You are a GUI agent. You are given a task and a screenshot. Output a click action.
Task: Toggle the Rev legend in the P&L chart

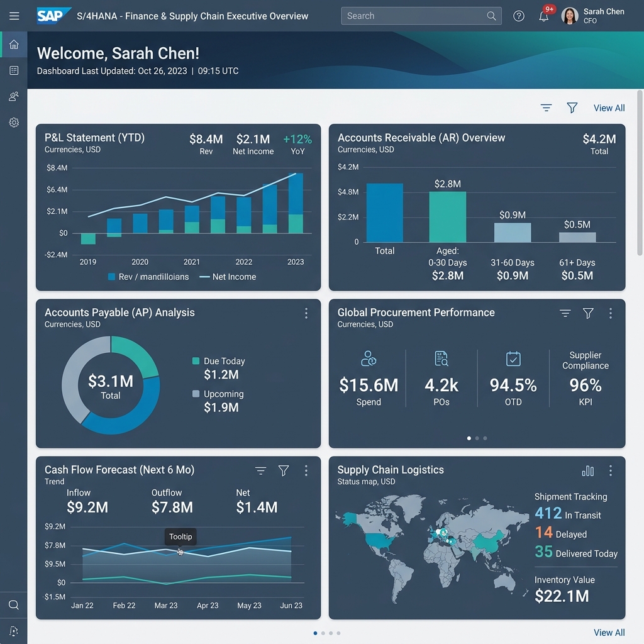click(x=148, y=277)
